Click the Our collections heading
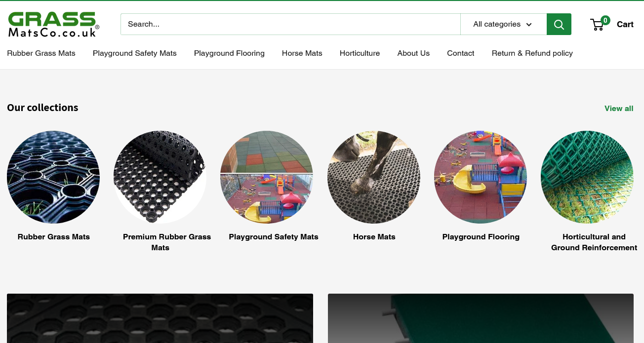Screen dimensions: 644x343 tap(42, 108)
